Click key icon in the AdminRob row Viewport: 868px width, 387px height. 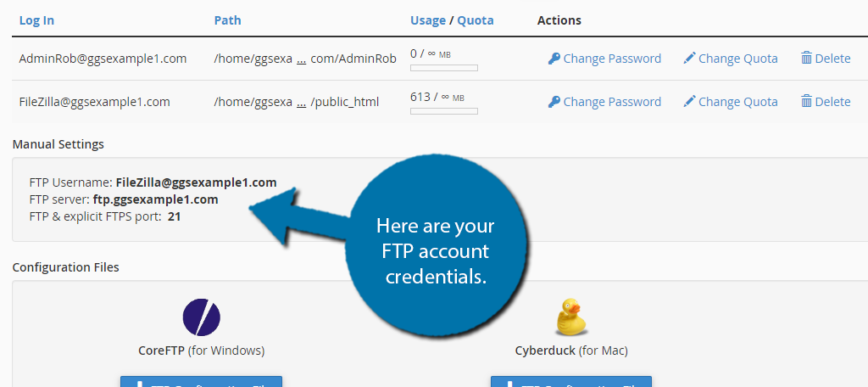coord(554,59)
